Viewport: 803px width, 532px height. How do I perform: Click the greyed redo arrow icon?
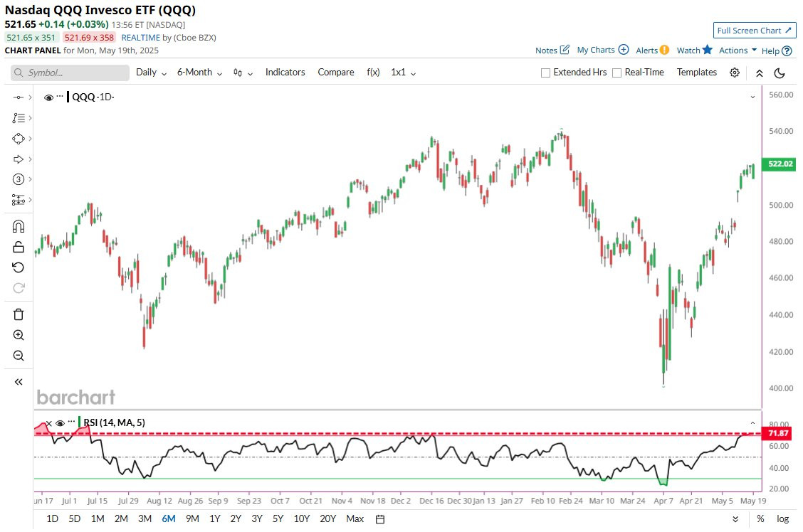click(19, 288)
